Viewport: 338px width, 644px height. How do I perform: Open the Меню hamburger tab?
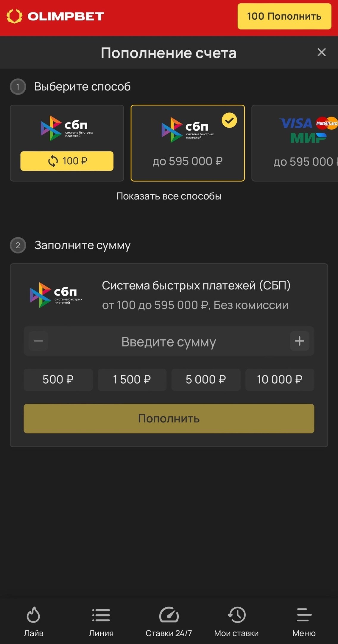click(x=304, y=621)
